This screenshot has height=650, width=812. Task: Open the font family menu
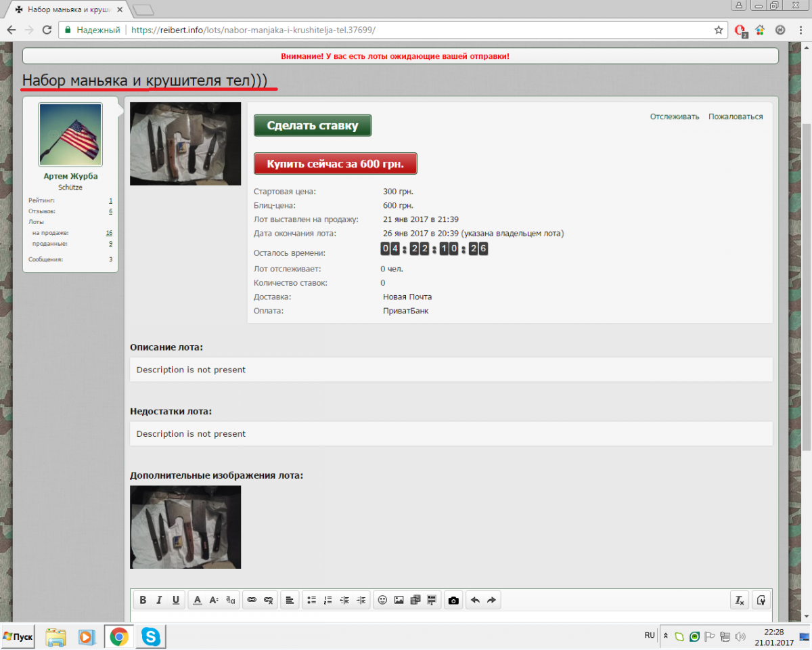(231, 600)
